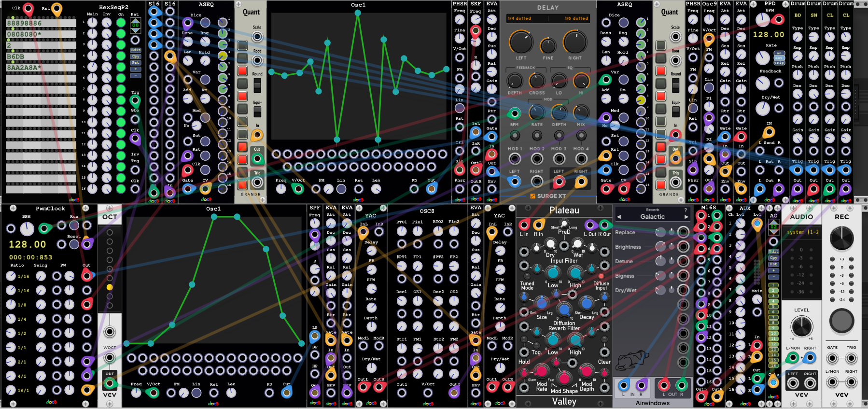Open the AUDIO module system device selector
The image size is (868, 409).
802,232
